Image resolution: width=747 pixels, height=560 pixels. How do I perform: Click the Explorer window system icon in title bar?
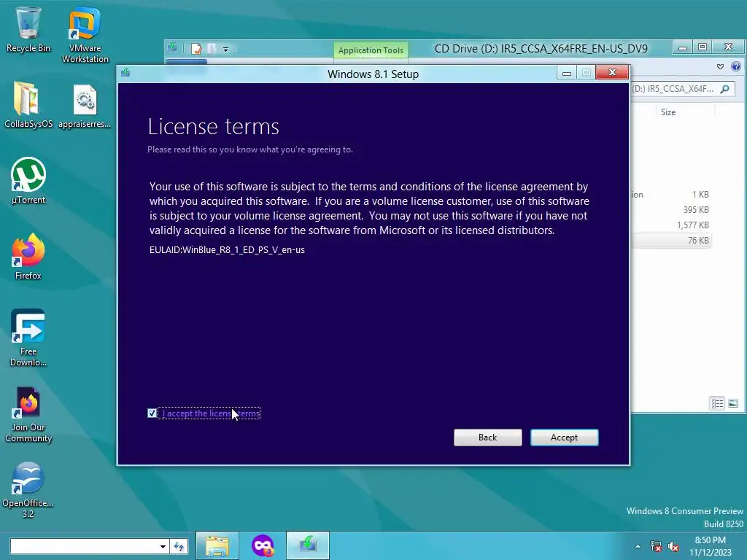tap(172, 47)
